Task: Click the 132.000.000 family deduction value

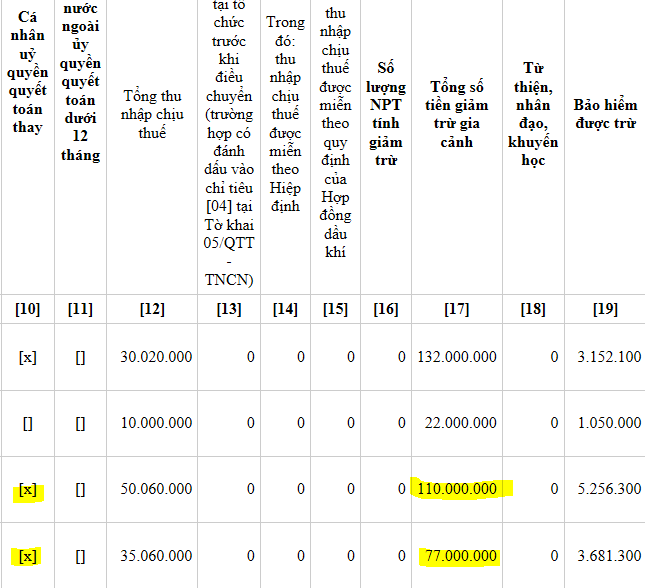Action: [x=456, y=357]
